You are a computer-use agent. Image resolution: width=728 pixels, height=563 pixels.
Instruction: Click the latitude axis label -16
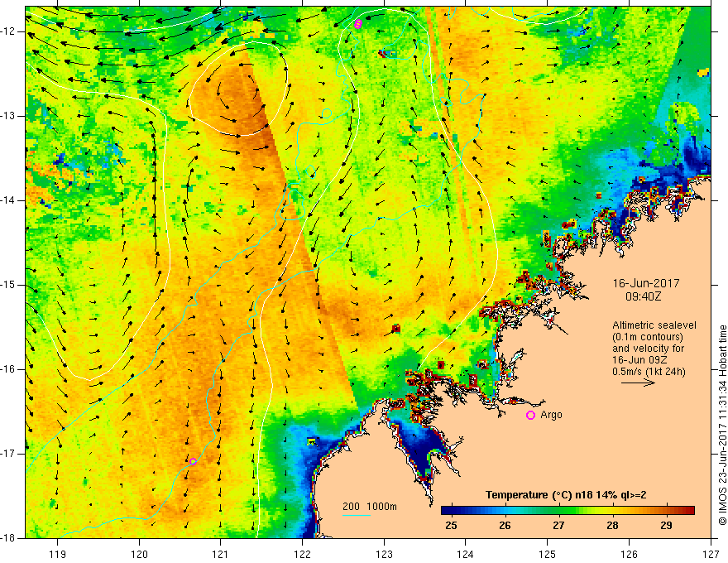click(9, 369)
